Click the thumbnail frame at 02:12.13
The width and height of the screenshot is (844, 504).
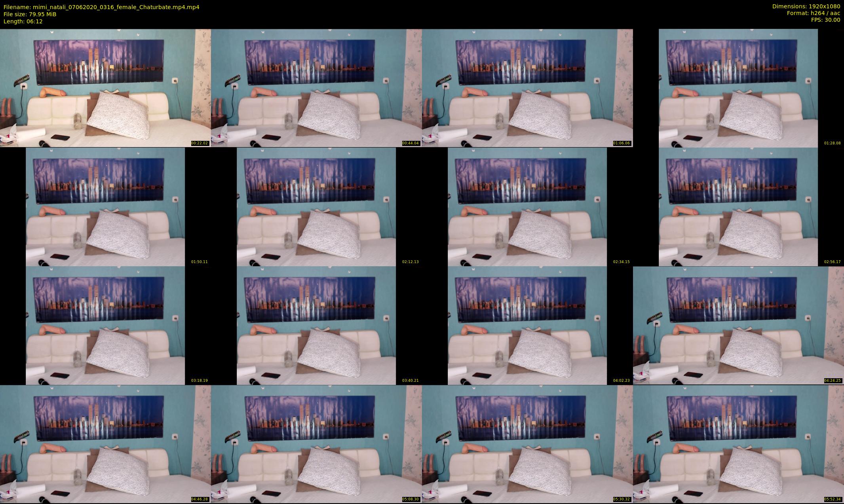pyautogui.click(x=316, y=207)
